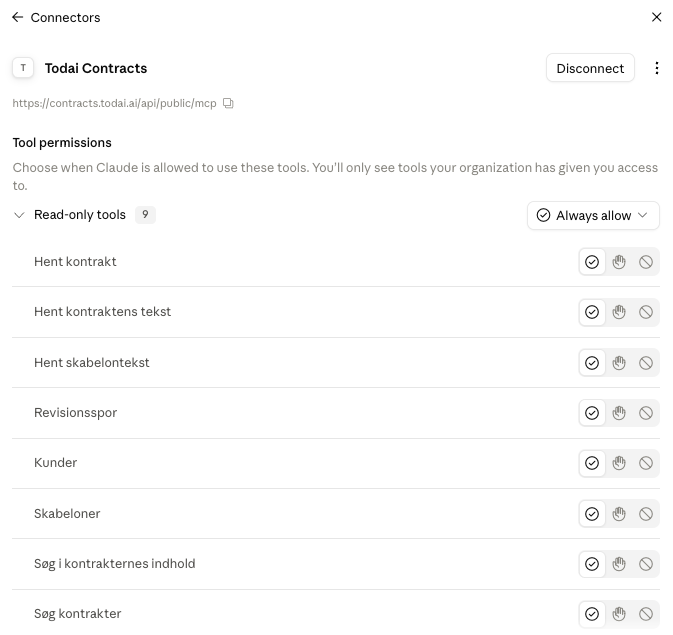Block the Hent skabelontekst tool
Screen dimensions: 673x635
pos(646,363)
